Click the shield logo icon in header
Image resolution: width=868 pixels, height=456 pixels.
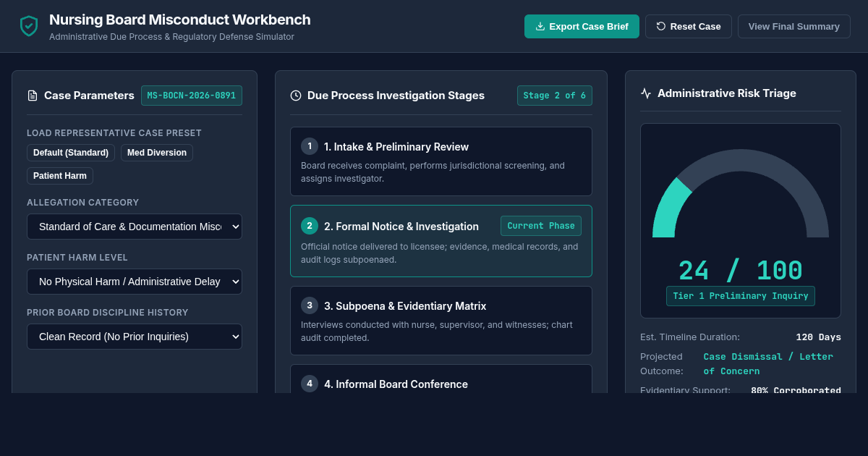(x=29, y=26)
